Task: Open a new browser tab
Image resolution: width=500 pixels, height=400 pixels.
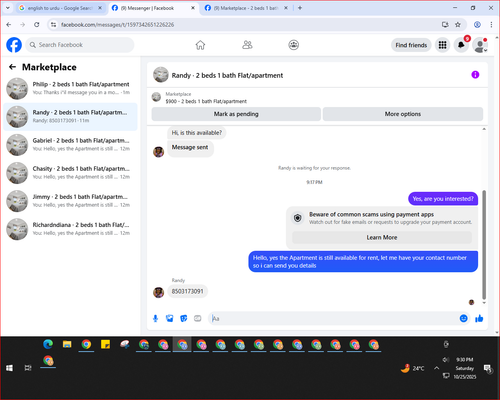Action: 300,8
